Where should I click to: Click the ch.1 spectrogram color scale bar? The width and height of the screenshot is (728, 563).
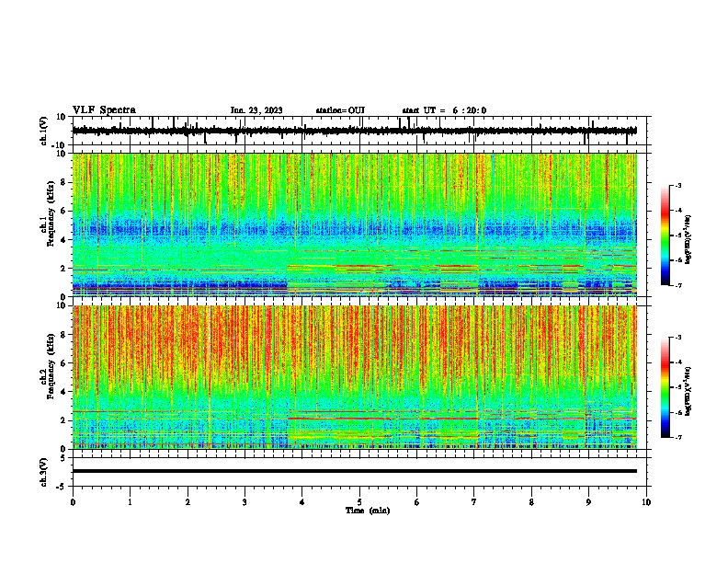pyautogui.click(x=665, y=236)
